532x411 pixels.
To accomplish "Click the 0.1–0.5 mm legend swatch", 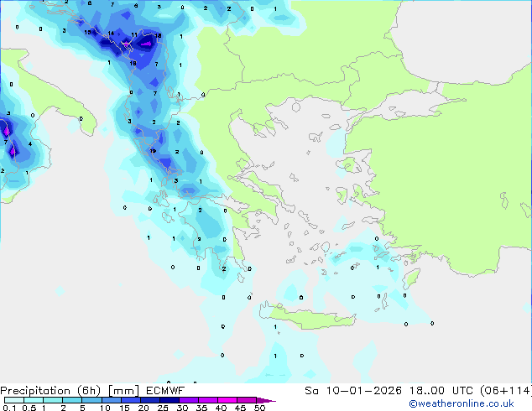I will click(14, 400).
